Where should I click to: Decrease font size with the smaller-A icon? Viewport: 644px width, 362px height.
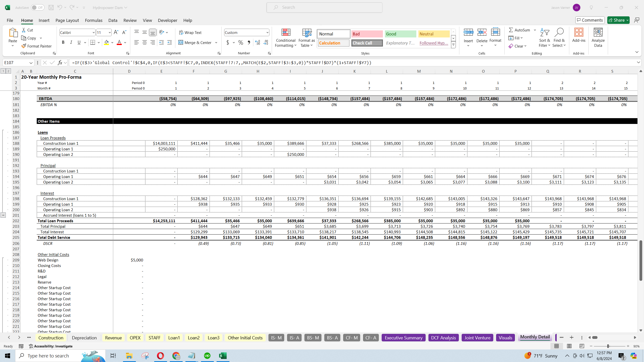click(x=124, y=32)
